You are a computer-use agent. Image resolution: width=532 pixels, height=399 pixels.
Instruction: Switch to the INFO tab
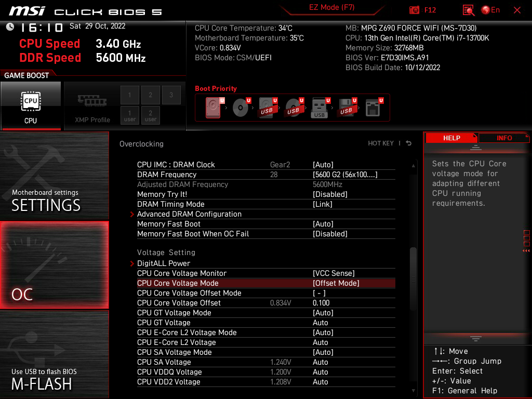[504, 138]
